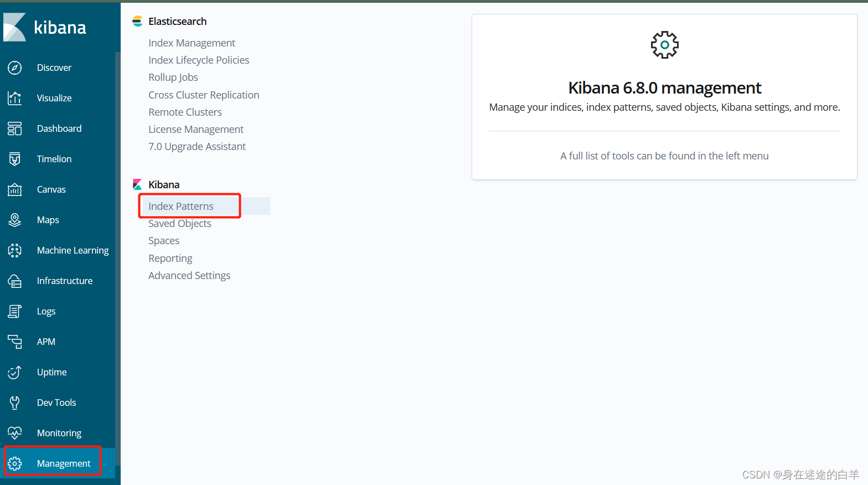Open Cross Cluster Replication
Screen dimensions: 868x485
pyautogui.click(x=204, y=95)
